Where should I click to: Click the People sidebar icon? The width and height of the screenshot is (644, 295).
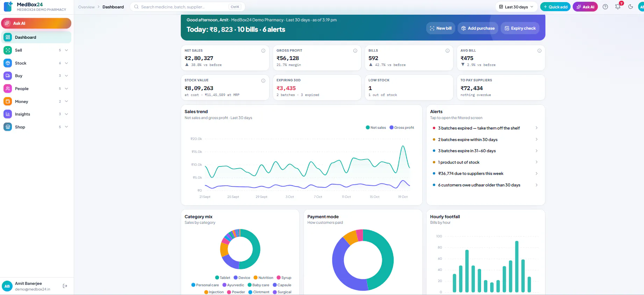tap(8, 89)
